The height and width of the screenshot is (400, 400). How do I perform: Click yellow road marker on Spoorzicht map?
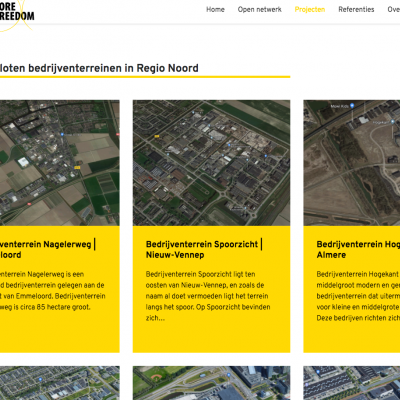click(157, 136)
